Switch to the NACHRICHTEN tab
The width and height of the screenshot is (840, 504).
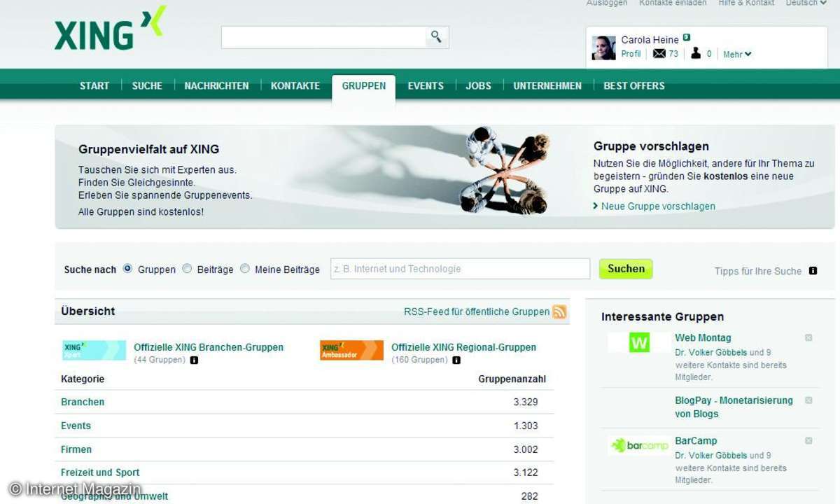pyautogui.click(x=216, y=86)
